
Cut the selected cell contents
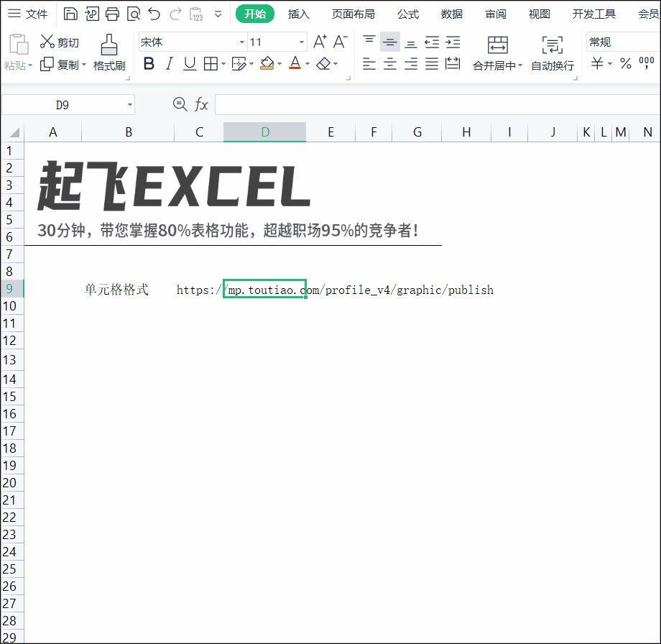coord(60,42)
